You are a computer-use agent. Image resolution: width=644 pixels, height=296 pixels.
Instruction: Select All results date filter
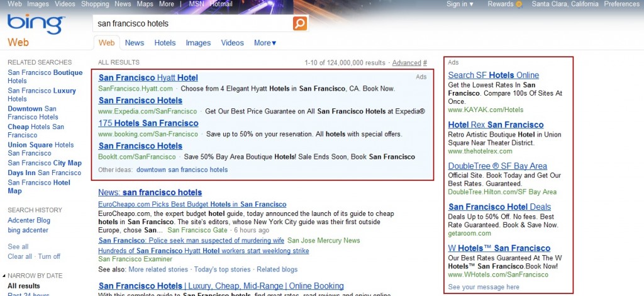[24, 286]
